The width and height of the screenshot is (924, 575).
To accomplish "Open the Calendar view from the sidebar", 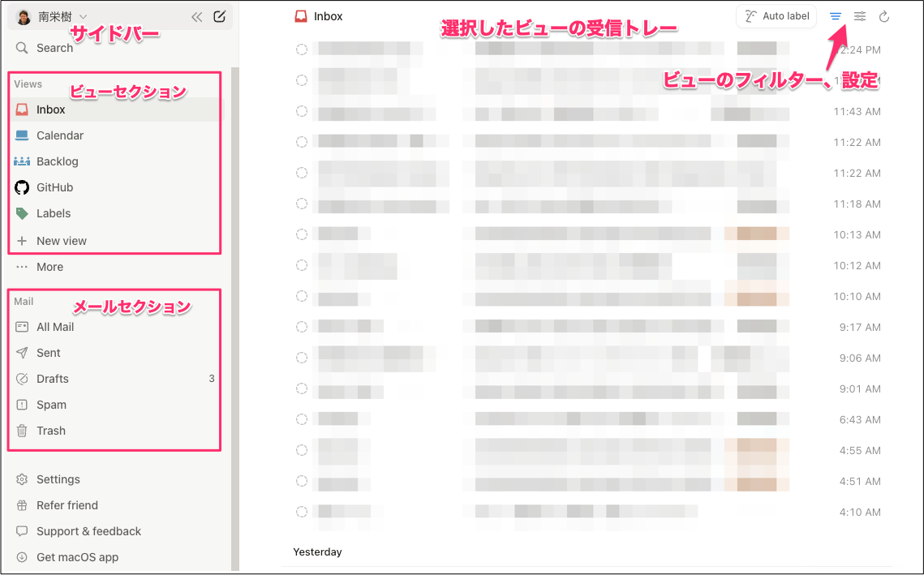I will pyautogui.click(x=61, y=135).
